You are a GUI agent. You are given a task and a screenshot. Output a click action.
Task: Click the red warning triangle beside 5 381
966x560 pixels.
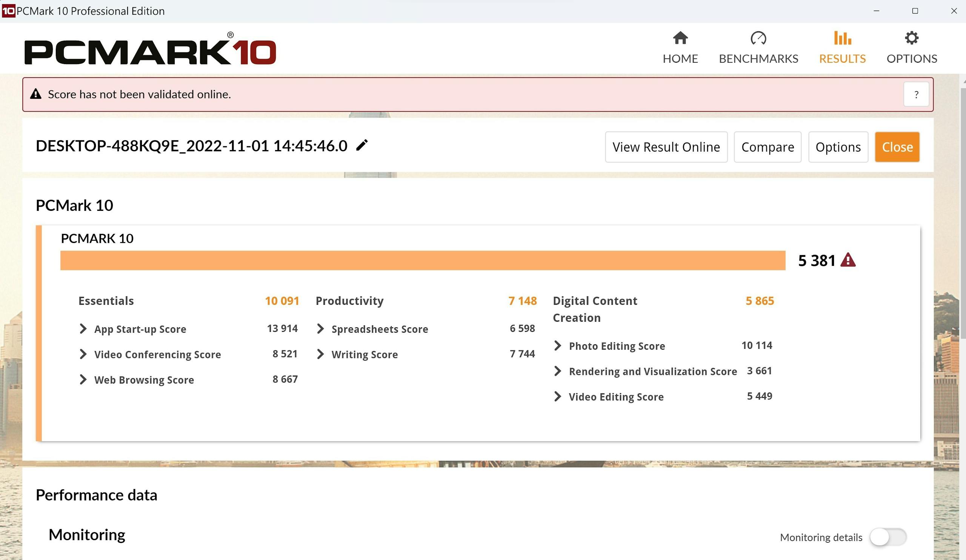click(x=848, y=260)
